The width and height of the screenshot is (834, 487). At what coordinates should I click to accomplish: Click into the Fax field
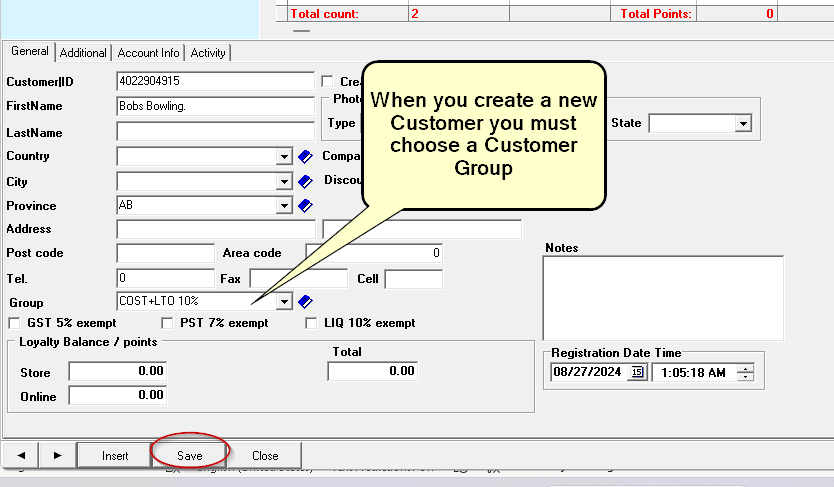298,279
